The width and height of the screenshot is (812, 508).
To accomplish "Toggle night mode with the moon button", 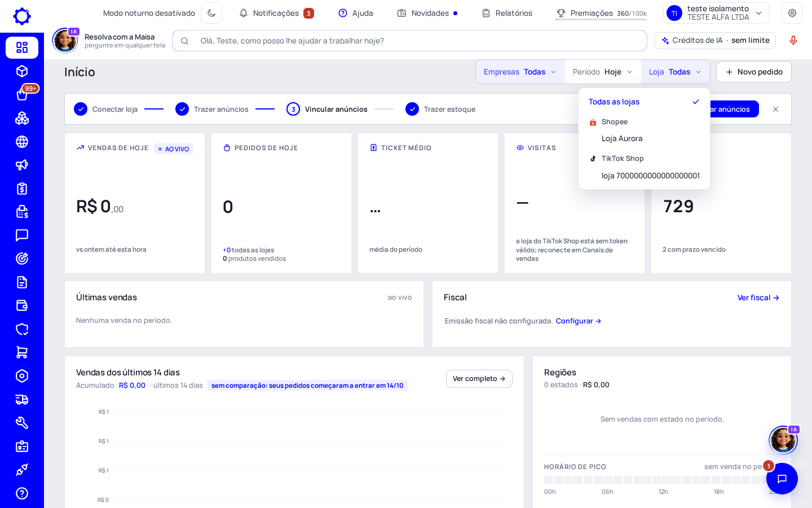I will [x=211, y=13].
